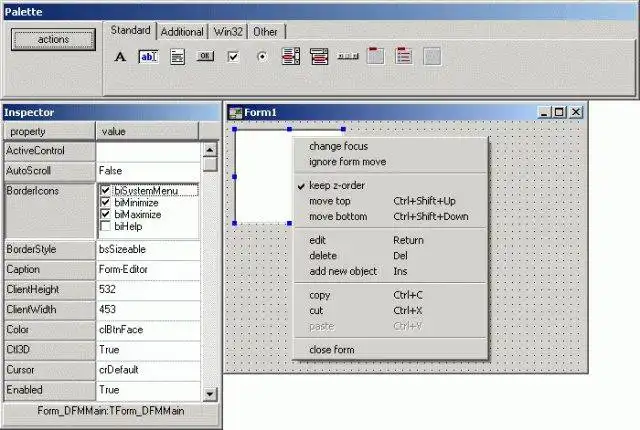
Task: Select the Edit box component icon
Action: (x=148, y=56)
